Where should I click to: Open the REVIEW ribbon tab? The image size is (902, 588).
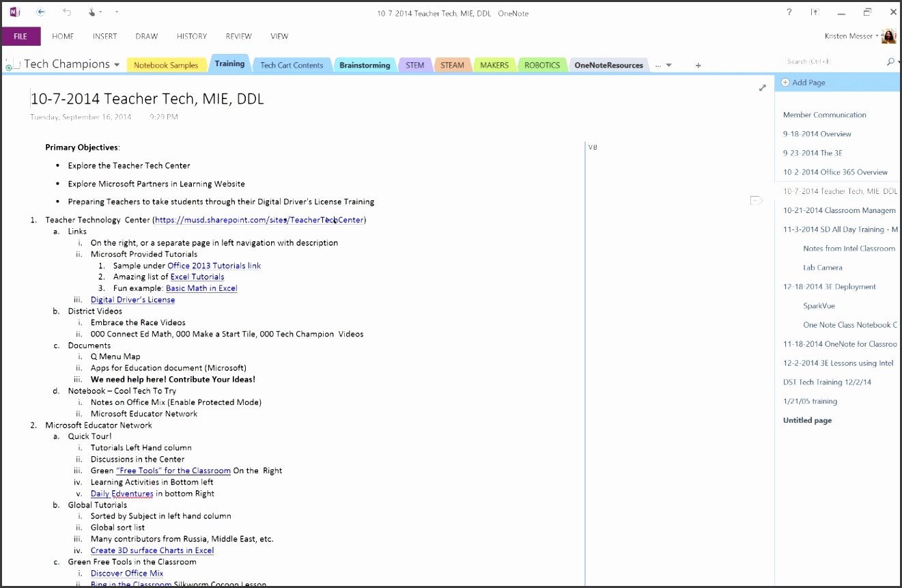point(238,36)
